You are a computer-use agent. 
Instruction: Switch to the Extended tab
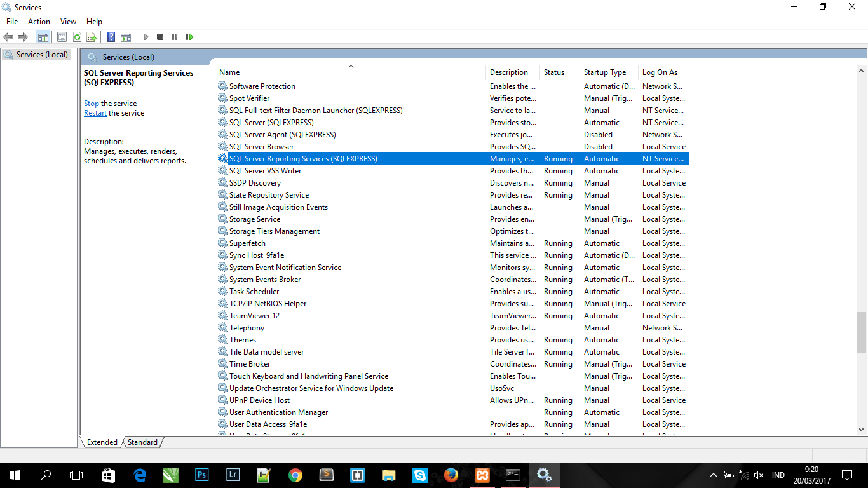point(102,442)
